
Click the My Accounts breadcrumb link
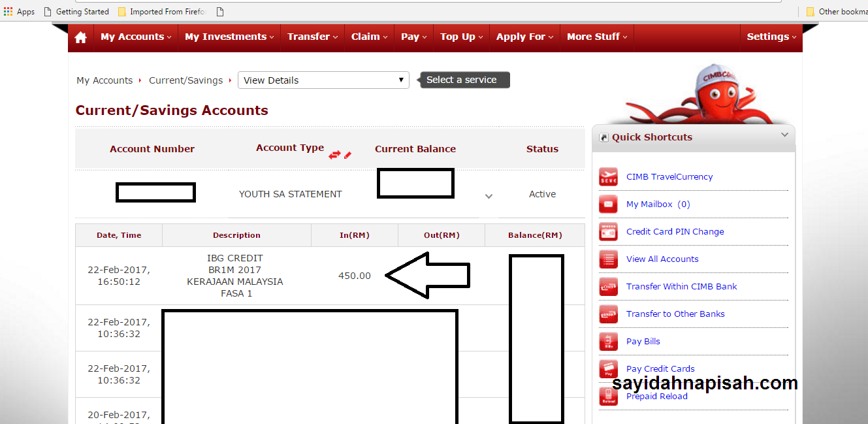[x=104, y=80]
